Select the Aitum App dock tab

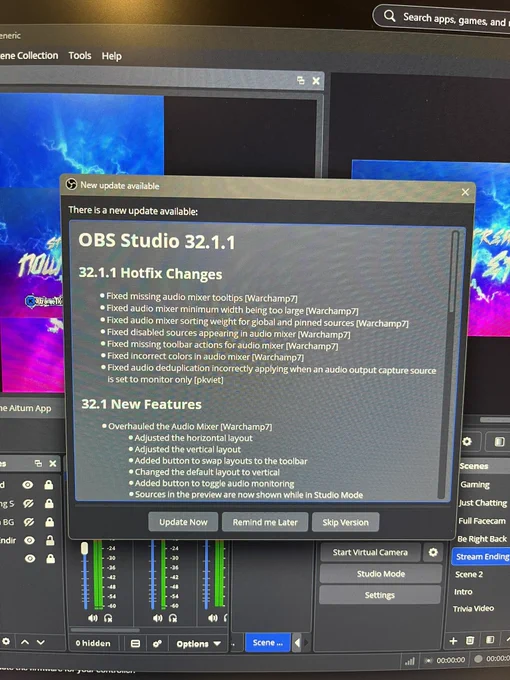[26, 408]
